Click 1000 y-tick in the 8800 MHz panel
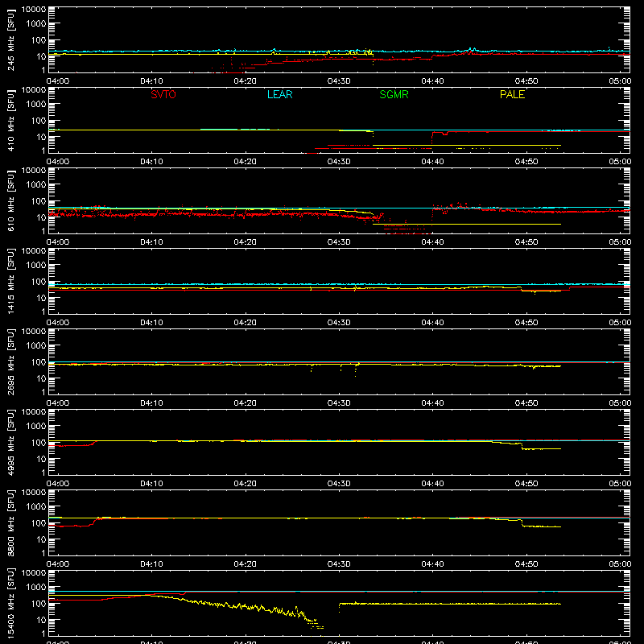The image size is (644, 644). pos(36,507)
